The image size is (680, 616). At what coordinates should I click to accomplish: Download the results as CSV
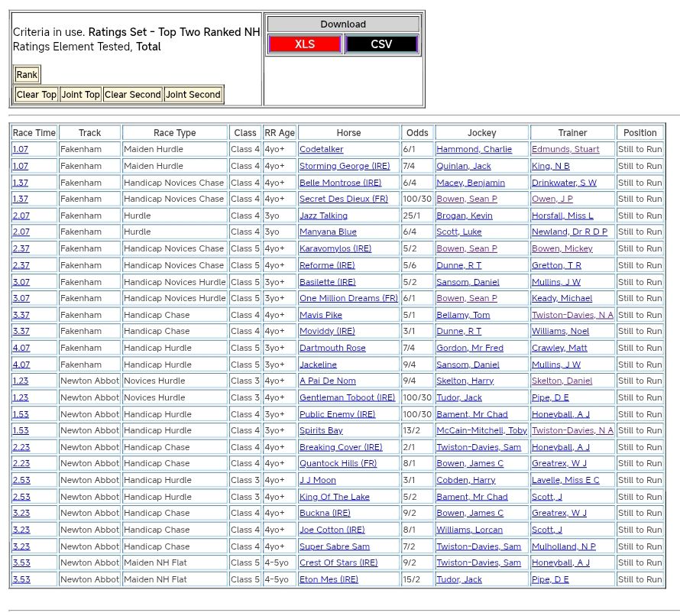point(381,44)
